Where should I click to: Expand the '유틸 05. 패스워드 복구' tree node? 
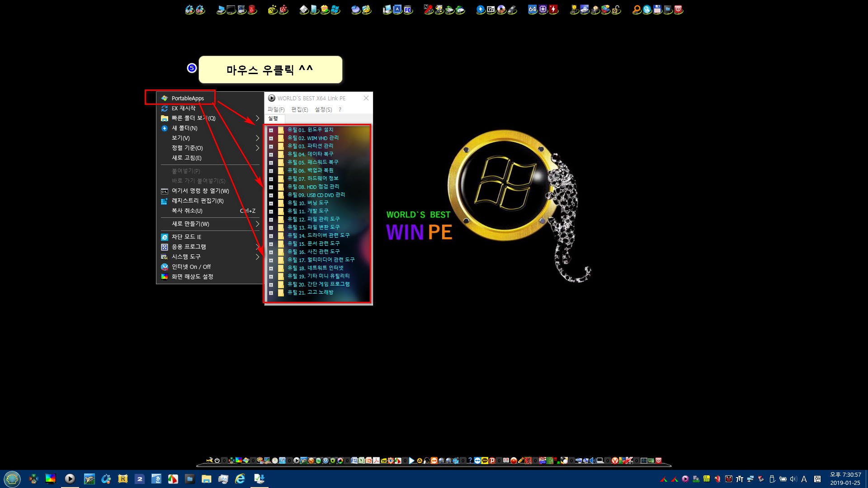pos(271,163)
